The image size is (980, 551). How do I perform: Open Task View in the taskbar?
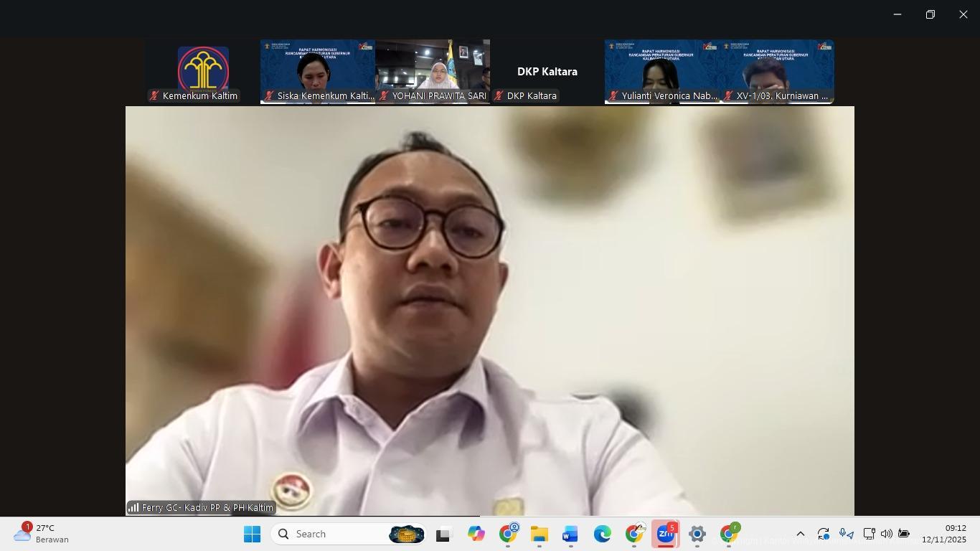pyautogui.click(x=443, y=534)
